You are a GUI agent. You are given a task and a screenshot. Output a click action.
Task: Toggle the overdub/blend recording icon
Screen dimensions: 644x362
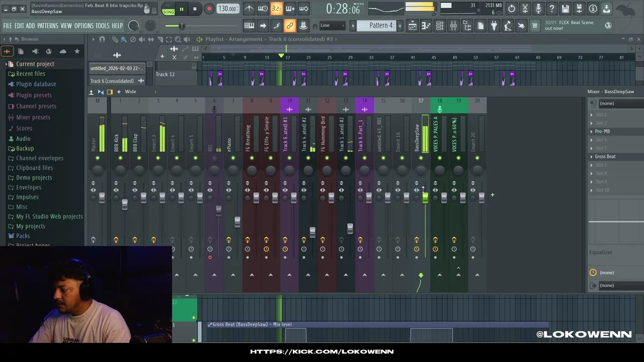[x=290, y=9]
